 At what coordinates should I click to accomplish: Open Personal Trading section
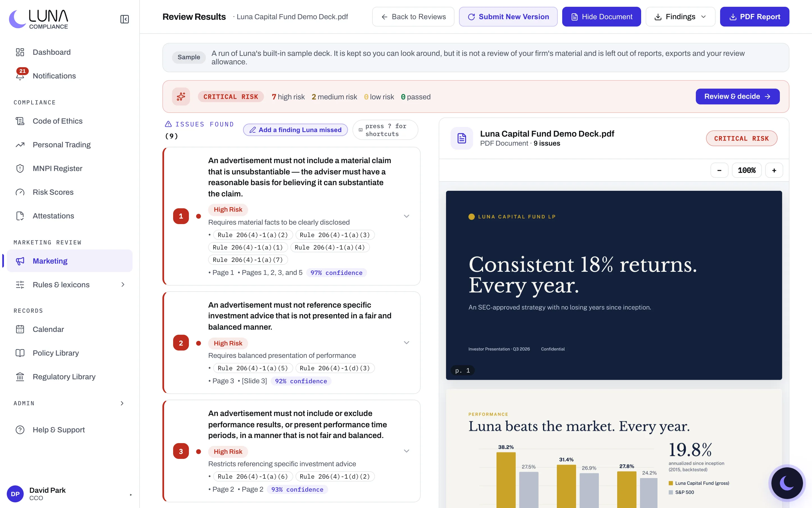coord(69,144)
